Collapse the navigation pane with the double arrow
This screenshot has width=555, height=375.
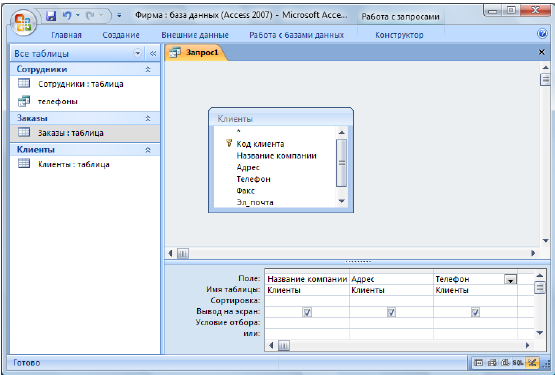point(153,53)
